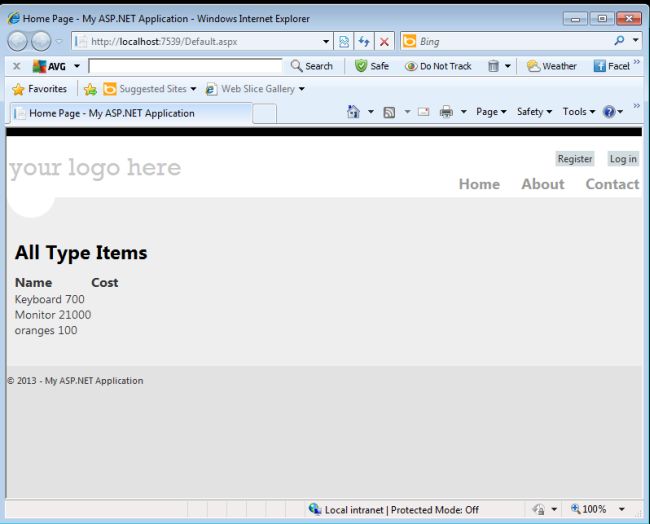Click the browser Forward arrow button
This screenshot has width=650, height=524.
[41, 41]
